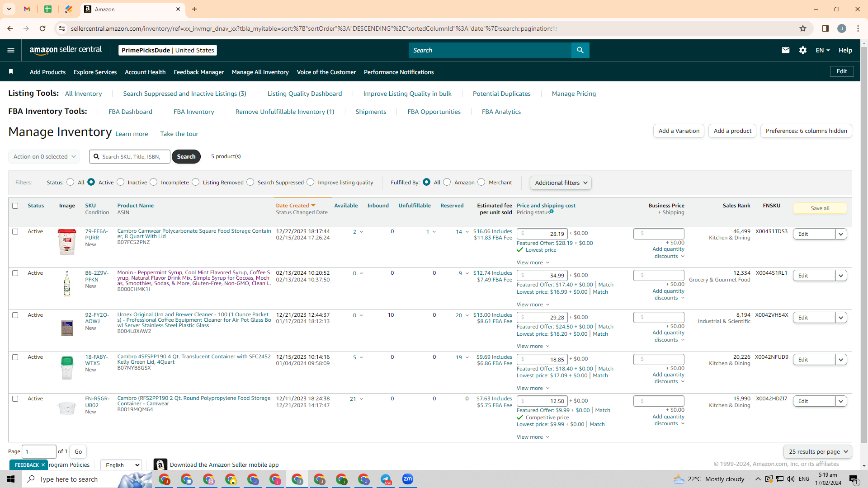
Task: Tick the select-all checkbox in table header
Action: (x=15, y=206)
